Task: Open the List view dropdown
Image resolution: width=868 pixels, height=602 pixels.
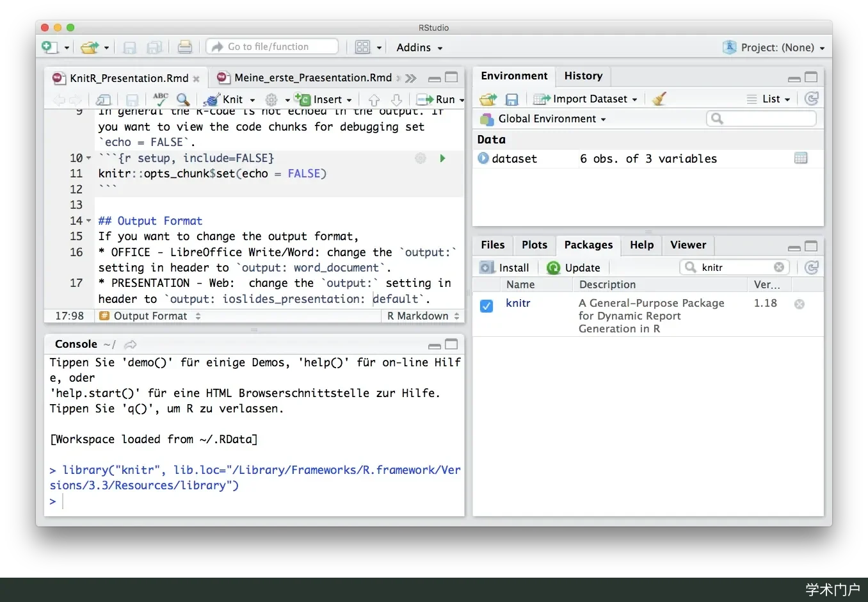Action: coord(769,99)
